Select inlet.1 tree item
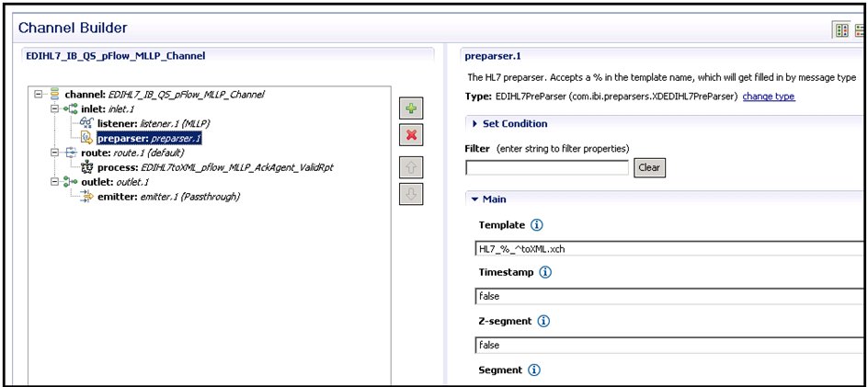This screenshot has width=868, height=387. point(108,109)
